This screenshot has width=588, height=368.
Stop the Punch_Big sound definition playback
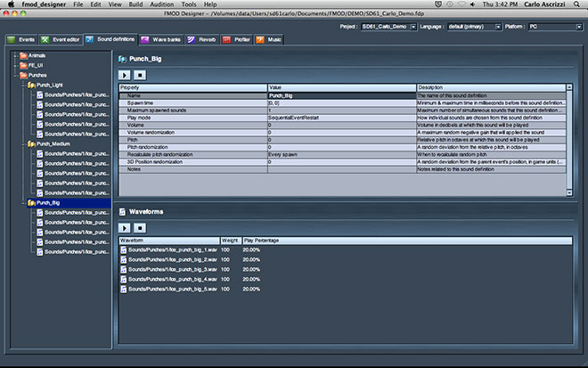coord(140,75)
